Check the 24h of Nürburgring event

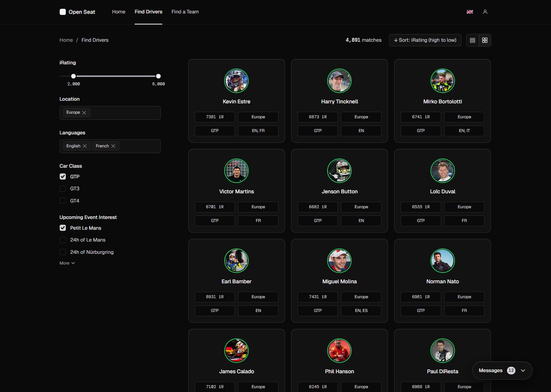63,252
